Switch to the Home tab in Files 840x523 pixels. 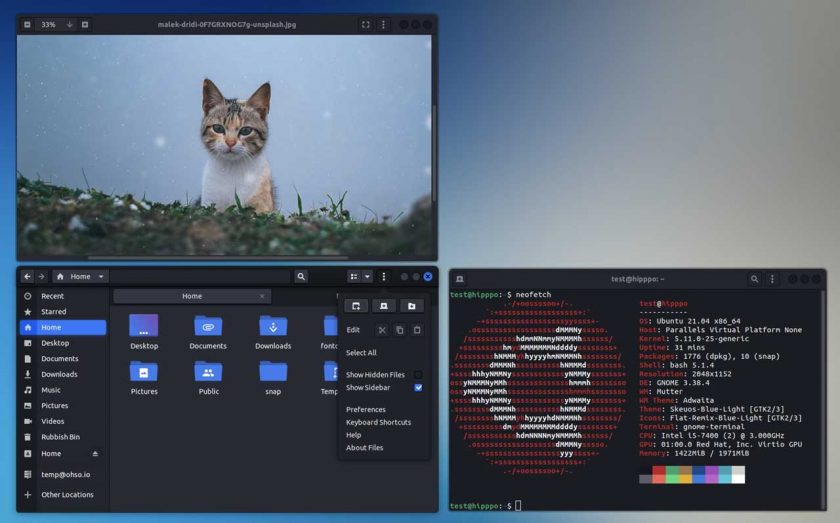192,296
